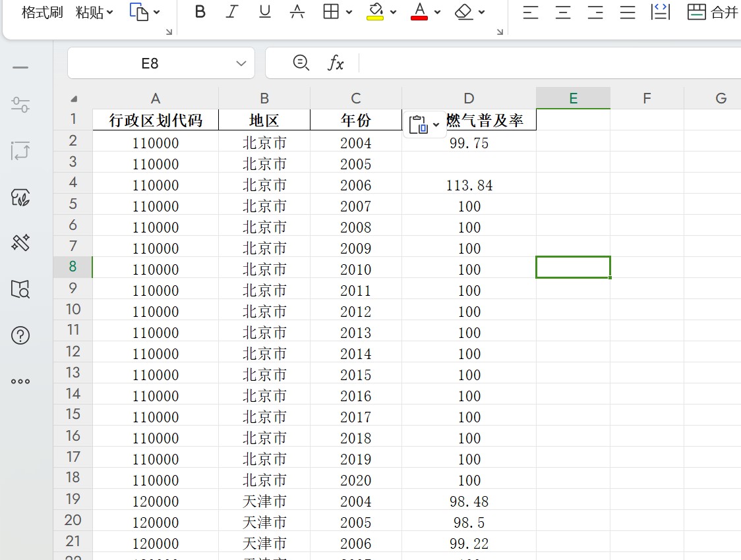Viewport: 741px width, 560px height.
Task: Click the wrap text icon
Action: click(x=660, y=12)
